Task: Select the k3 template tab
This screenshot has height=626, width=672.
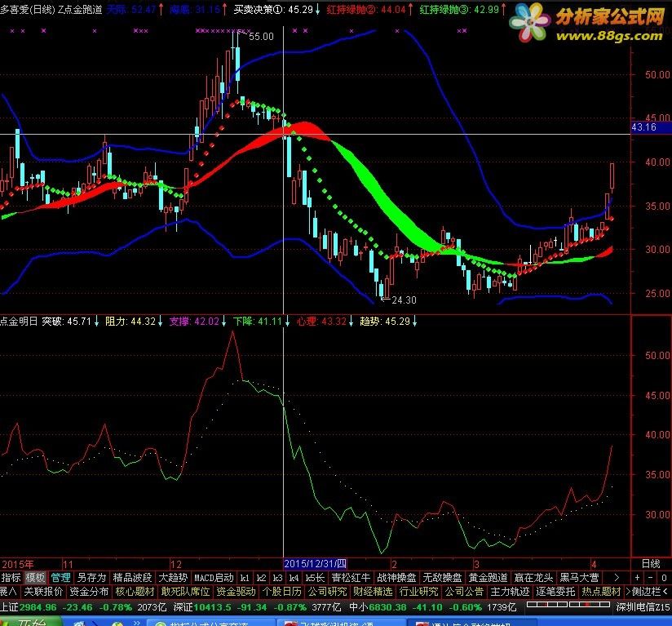Action: [x=278, y=578]
